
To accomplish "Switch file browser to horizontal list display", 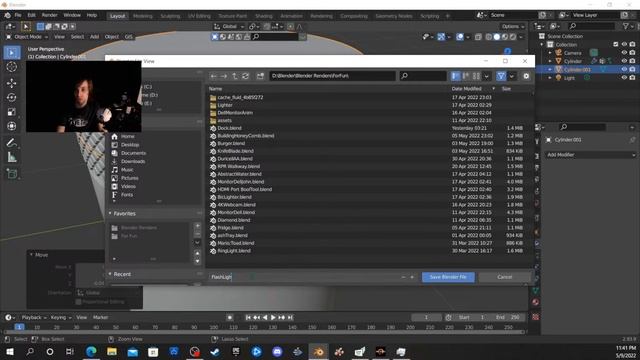I will coord(466,76).
